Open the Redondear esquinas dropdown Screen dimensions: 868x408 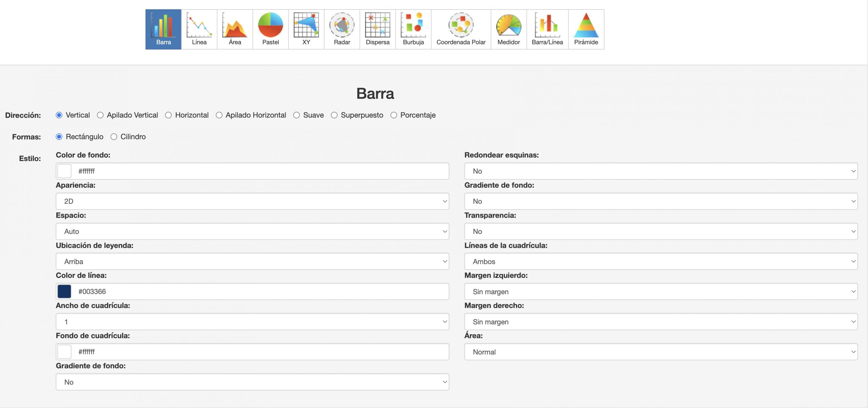tap(660, 171)
